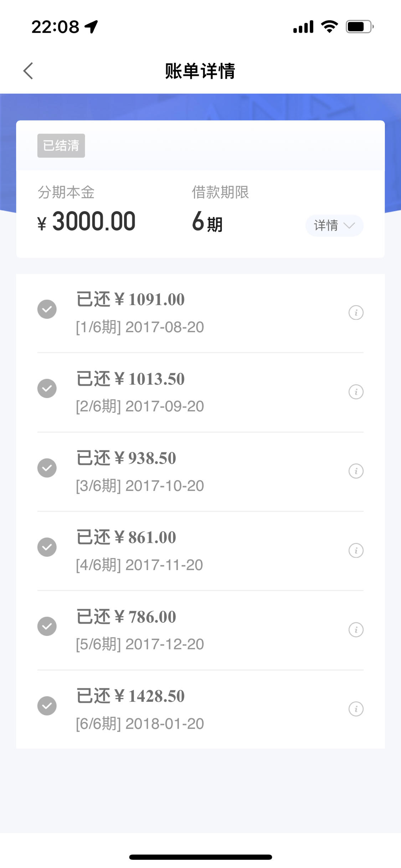Tap the Wi-Fi status icon

coord(329,27)
